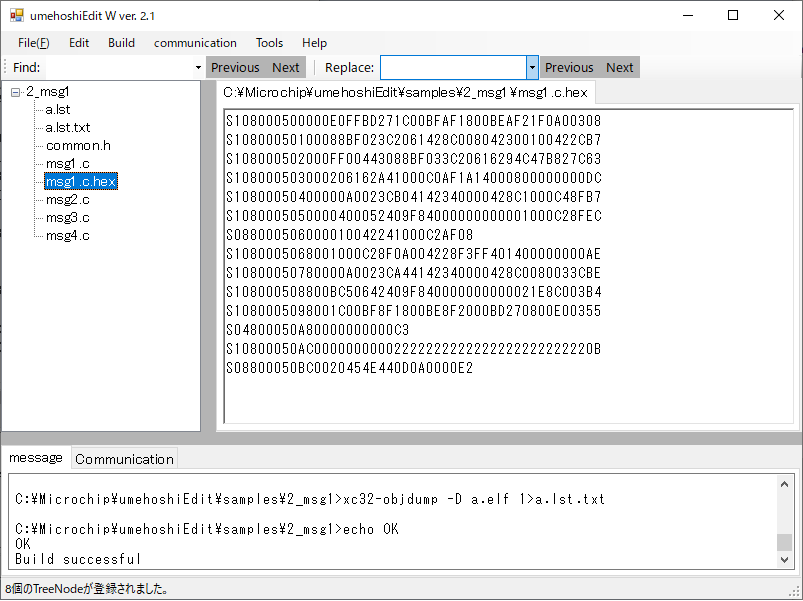Click Next button next to Replace

(620, 68)
